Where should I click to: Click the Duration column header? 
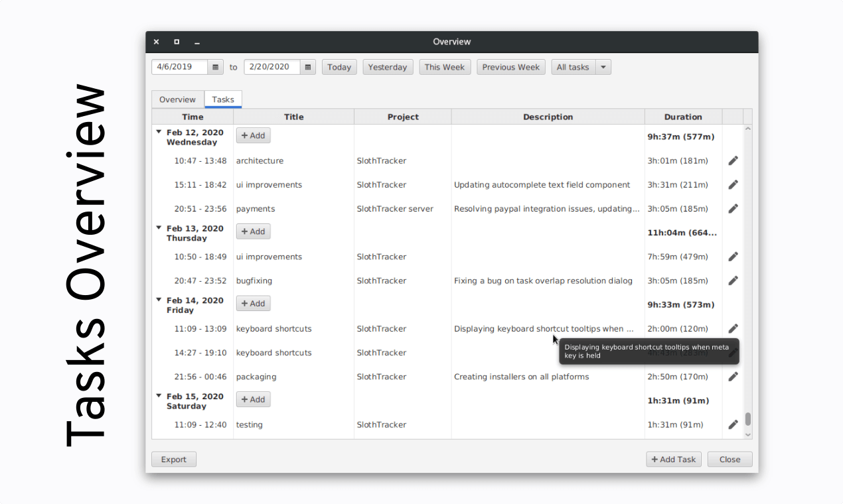click(683, 117)
